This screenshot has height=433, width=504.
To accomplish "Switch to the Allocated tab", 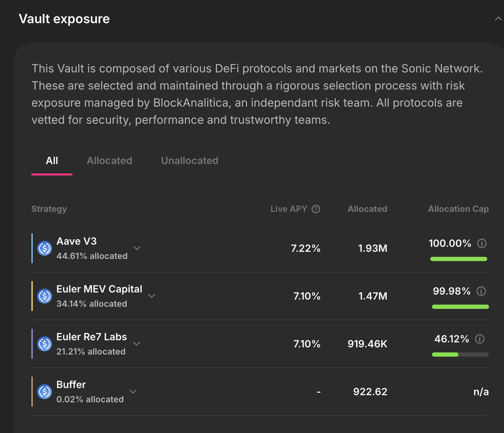I will (109, 161).
